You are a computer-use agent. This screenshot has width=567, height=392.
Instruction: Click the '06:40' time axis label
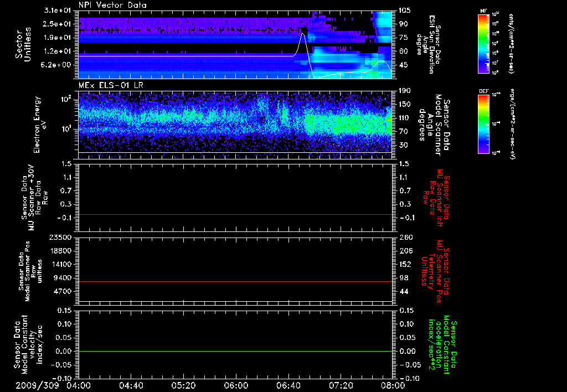coord(288,385)
